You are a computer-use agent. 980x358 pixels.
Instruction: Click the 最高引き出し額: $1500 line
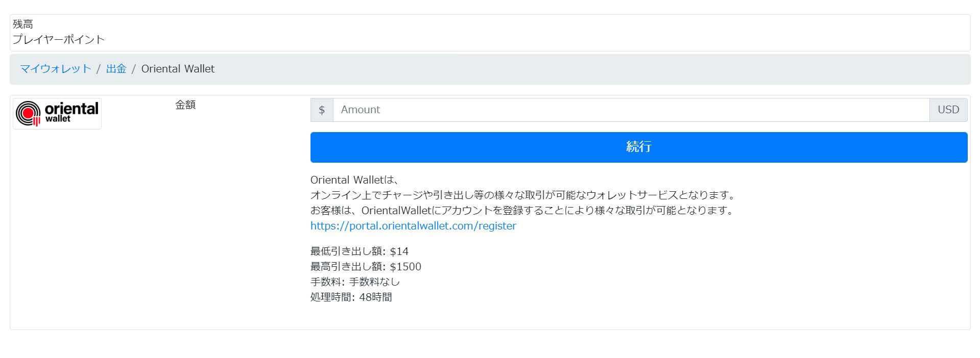366,267
